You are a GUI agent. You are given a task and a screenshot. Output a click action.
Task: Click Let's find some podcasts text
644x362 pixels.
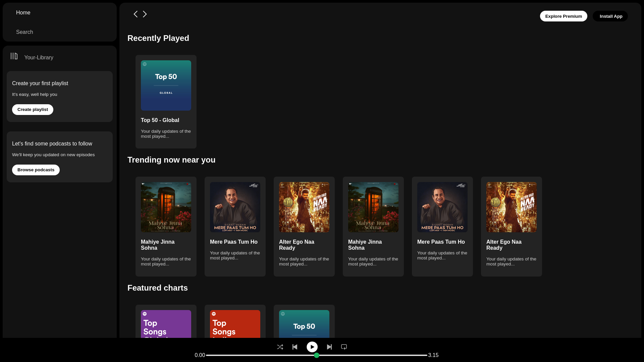click(52, 144)
